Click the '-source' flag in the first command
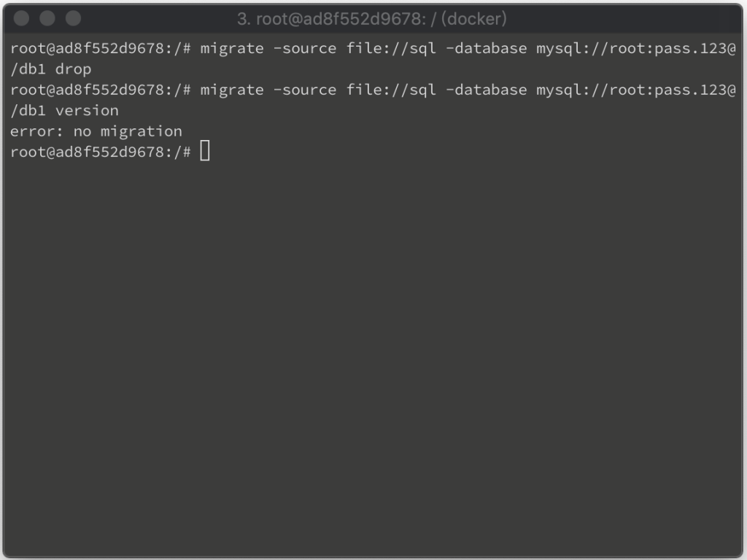747x560 pixels. tap(304, 49)
